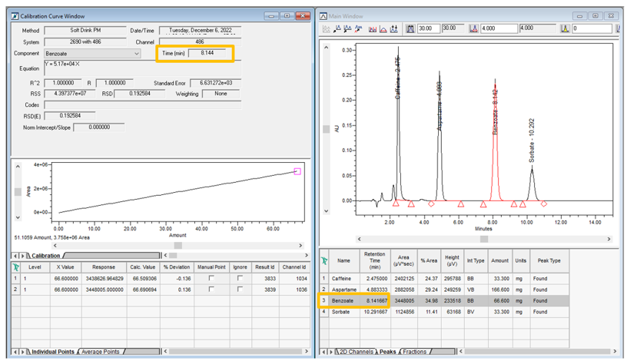This screenshot has height=364, width=627.
Task: Click the peaks with down arrows toolbar icon
Action: (394, 28)
